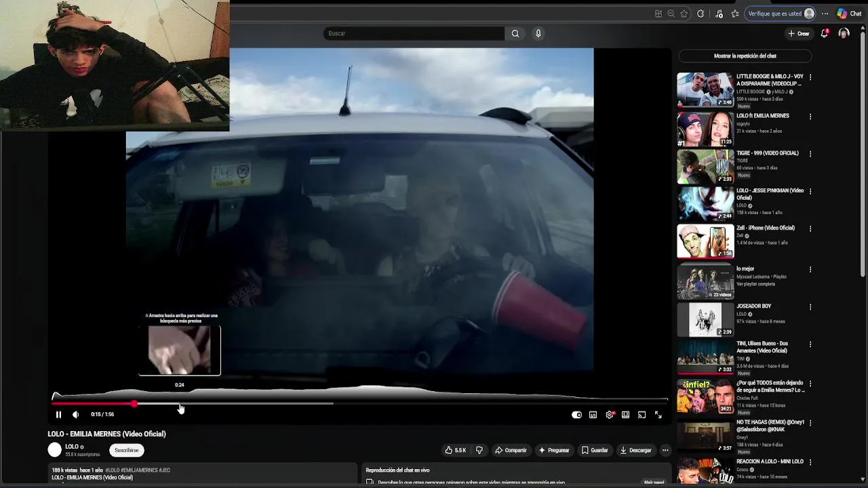
Task: Open TIGRE - 999 video thumbnail
Action: (705, 166)
